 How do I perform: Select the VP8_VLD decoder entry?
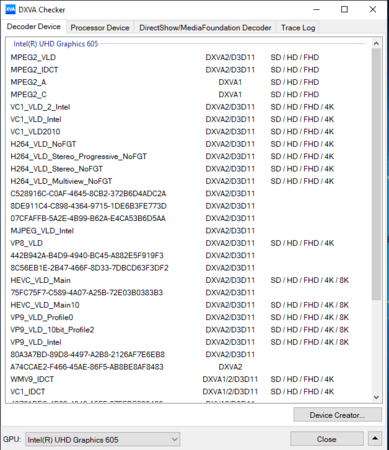pyautogui.click(x=188, y=243)
